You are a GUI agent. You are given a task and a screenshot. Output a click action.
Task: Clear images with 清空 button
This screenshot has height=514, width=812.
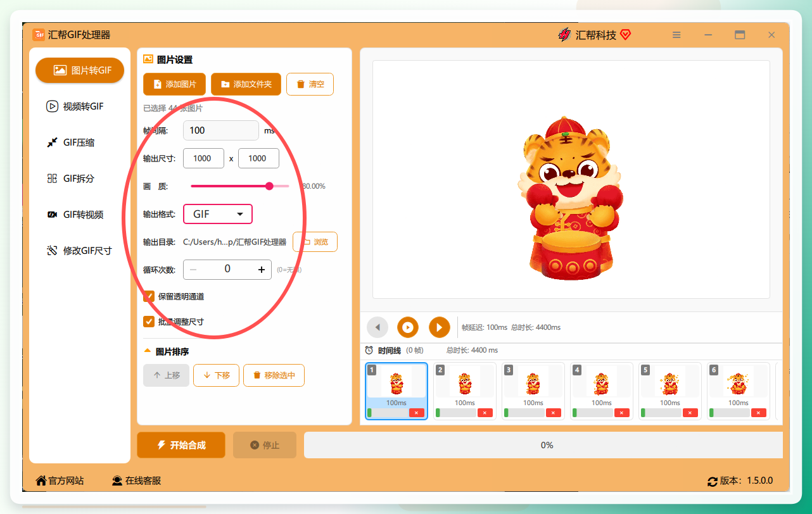coord(310,84)
